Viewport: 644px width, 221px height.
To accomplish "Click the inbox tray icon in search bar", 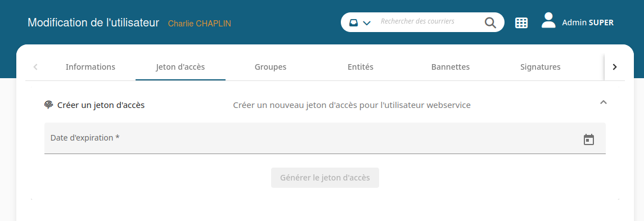I will (x=353, y=22).
